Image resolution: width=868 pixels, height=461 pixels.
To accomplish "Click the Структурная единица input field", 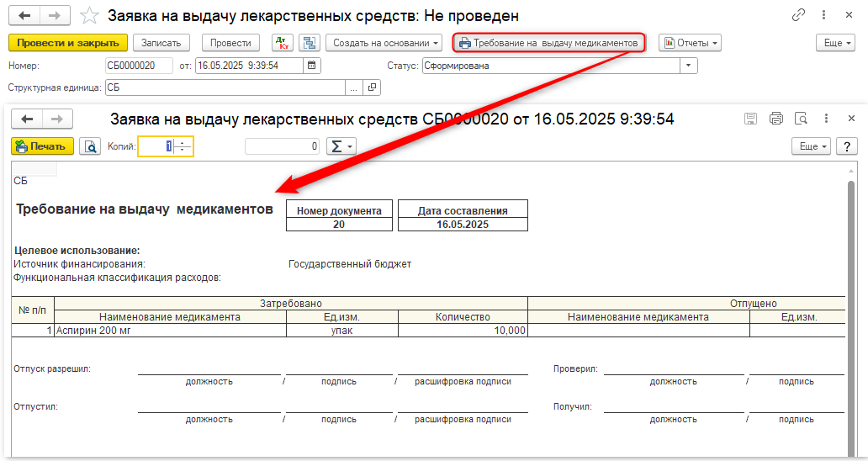I will coord(225,87).
